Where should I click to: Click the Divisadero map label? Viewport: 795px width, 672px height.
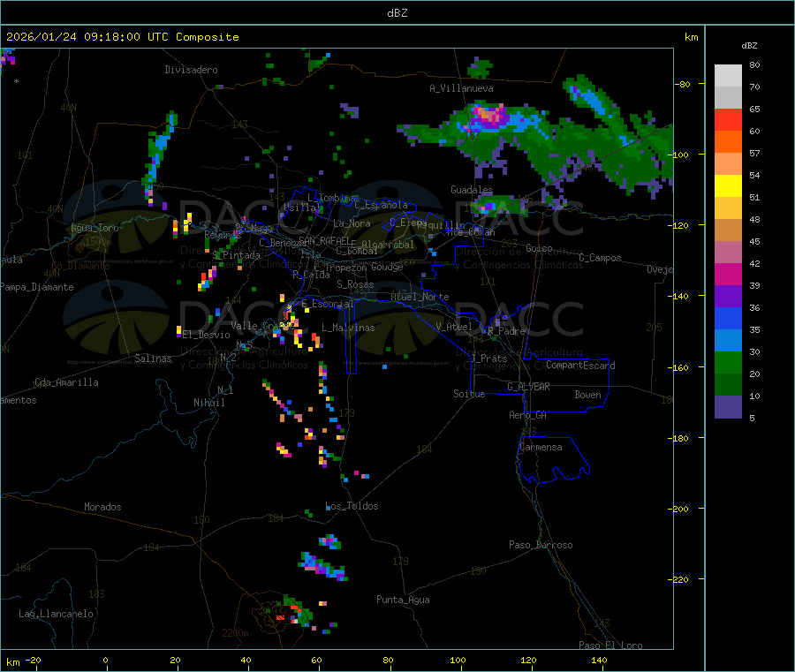click(191, 70)
